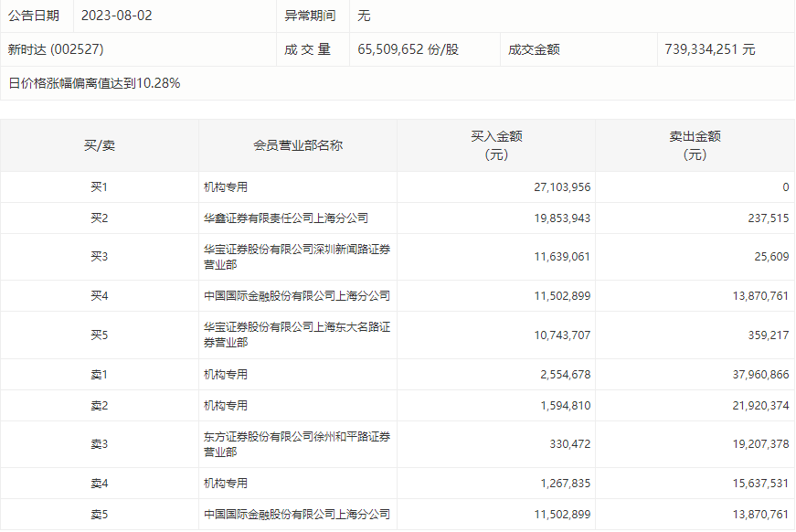Select row label 买3
This screenshot has height=532, width=796.
pos(100,256)
